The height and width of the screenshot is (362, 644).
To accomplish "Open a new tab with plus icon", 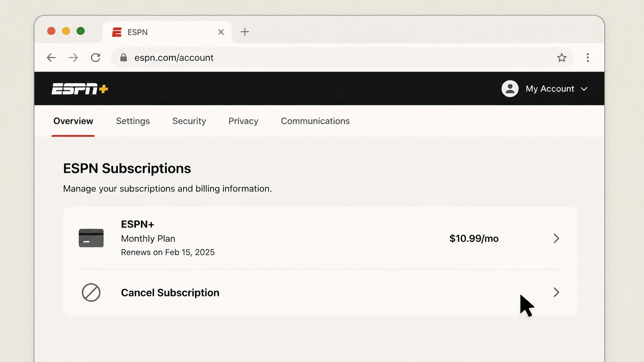I will [x=245, y=32].
